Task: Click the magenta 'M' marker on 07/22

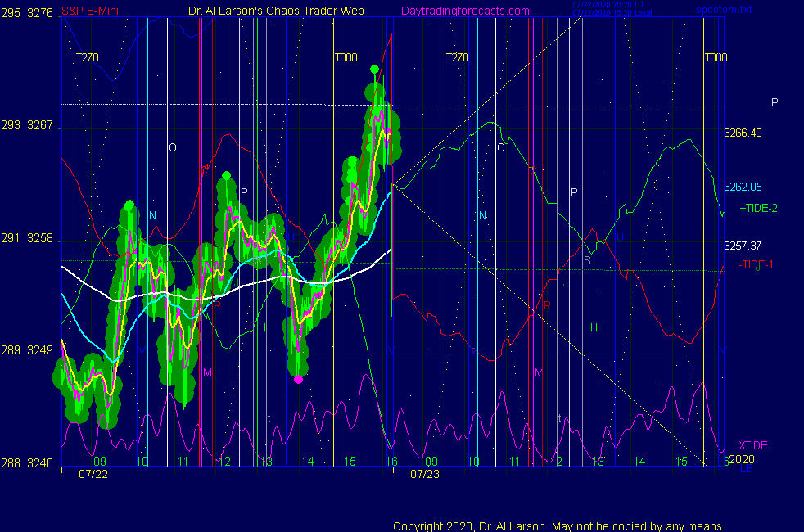Action: pyautogui.click(x=207, y=373)
